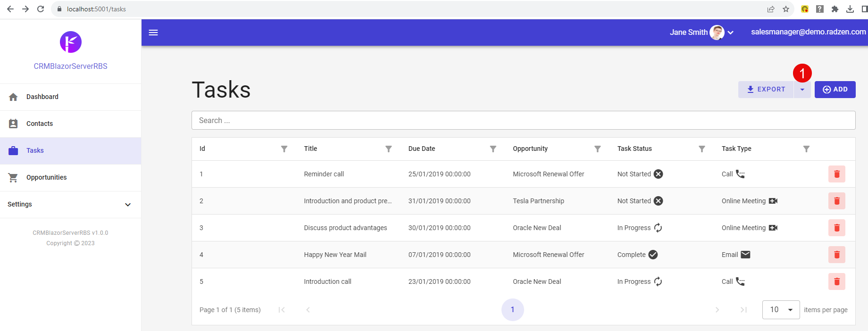Screen dimensions: 868x331
Task: Click the browser forward arrow
Action: click(25, 9)
